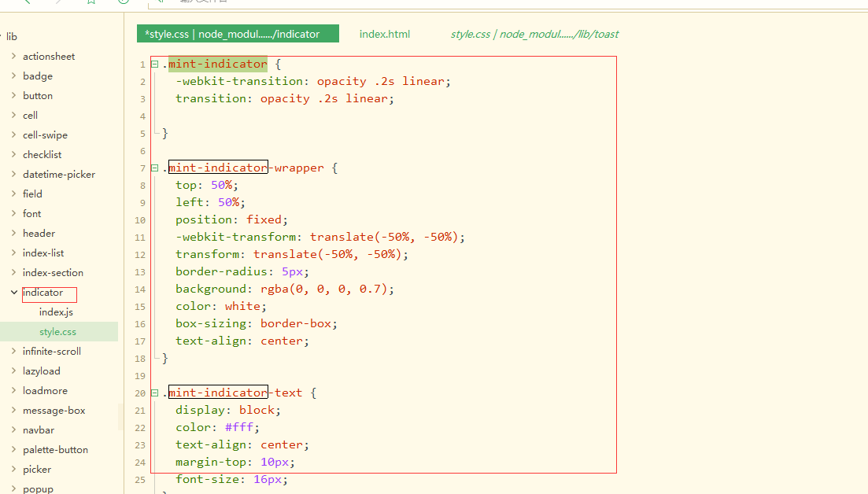
Task: Collapse the .mint-indicator-text rule at line 20
Action: pyautogui.click(x=153, y=393)
